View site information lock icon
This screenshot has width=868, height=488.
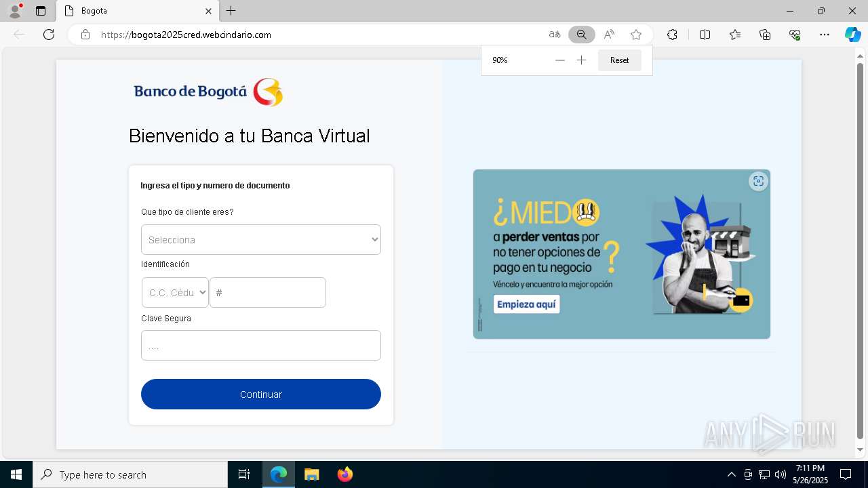pos(85,35)
